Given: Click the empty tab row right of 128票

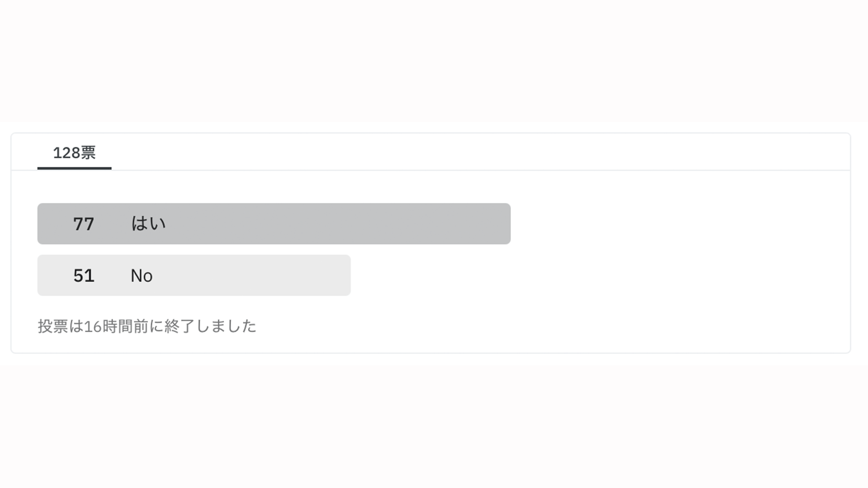Looking at the screenshot, I should (x=463, y=153).
